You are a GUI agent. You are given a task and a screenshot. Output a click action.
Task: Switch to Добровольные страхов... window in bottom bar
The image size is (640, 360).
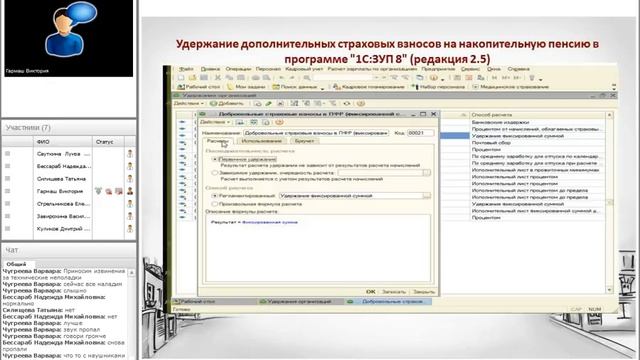point(388,302)
